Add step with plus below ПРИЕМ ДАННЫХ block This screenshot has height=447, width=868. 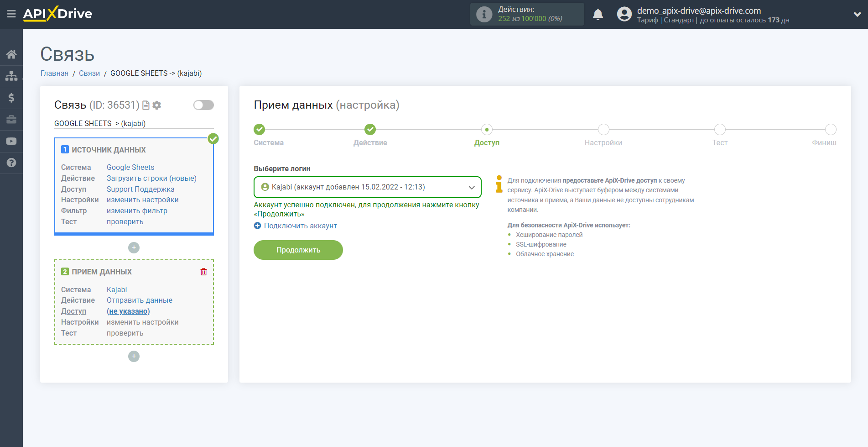point(134,356)
